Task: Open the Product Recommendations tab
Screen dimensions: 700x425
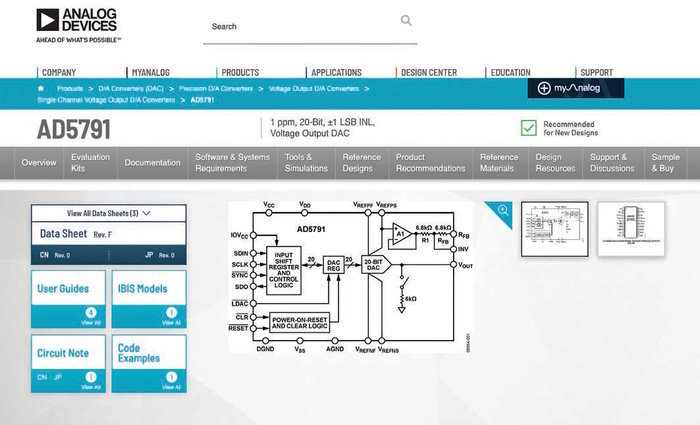Action: (430, 162)
